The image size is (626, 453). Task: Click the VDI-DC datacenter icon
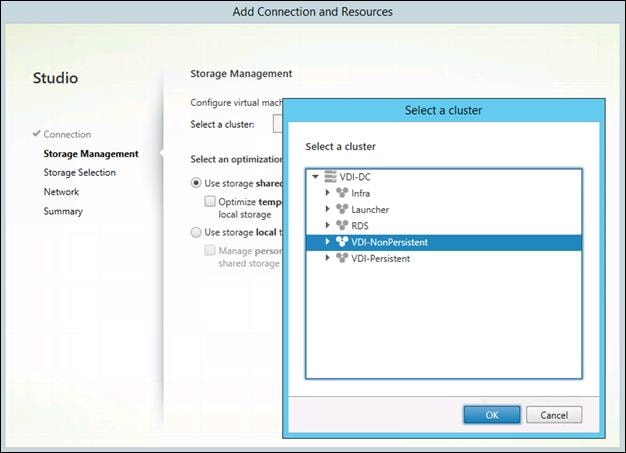330,176
